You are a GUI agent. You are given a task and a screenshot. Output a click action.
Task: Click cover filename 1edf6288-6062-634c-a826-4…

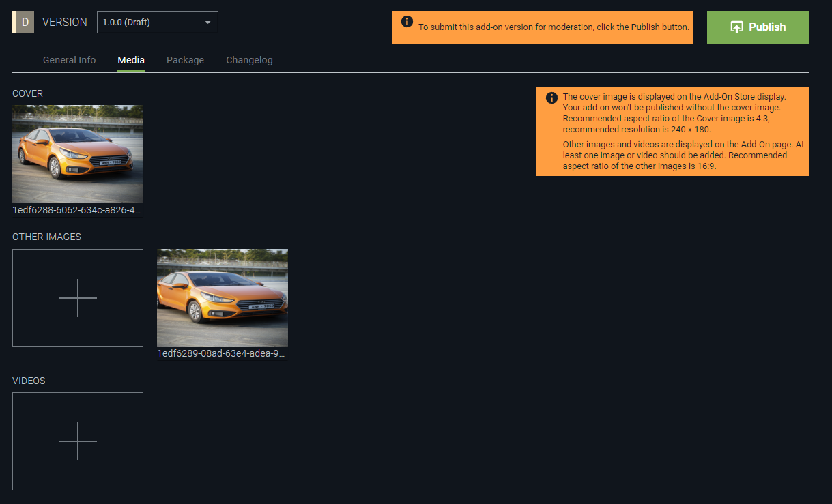[x=76, y=210]
